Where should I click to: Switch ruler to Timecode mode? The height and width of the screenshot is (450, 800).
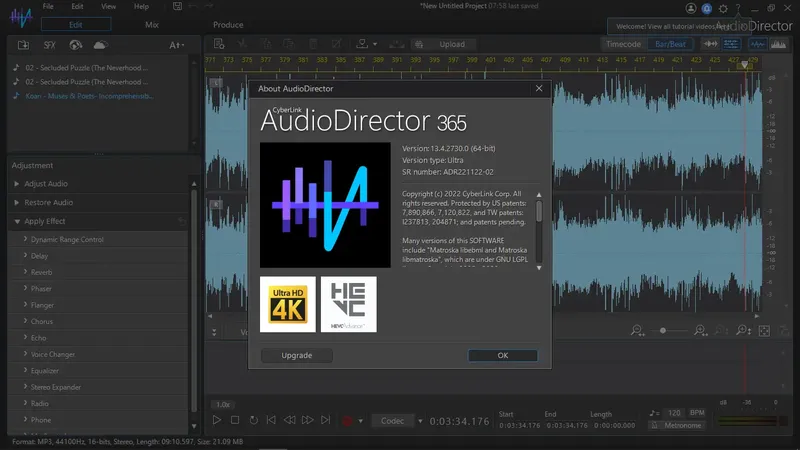[x=626, y=44]
